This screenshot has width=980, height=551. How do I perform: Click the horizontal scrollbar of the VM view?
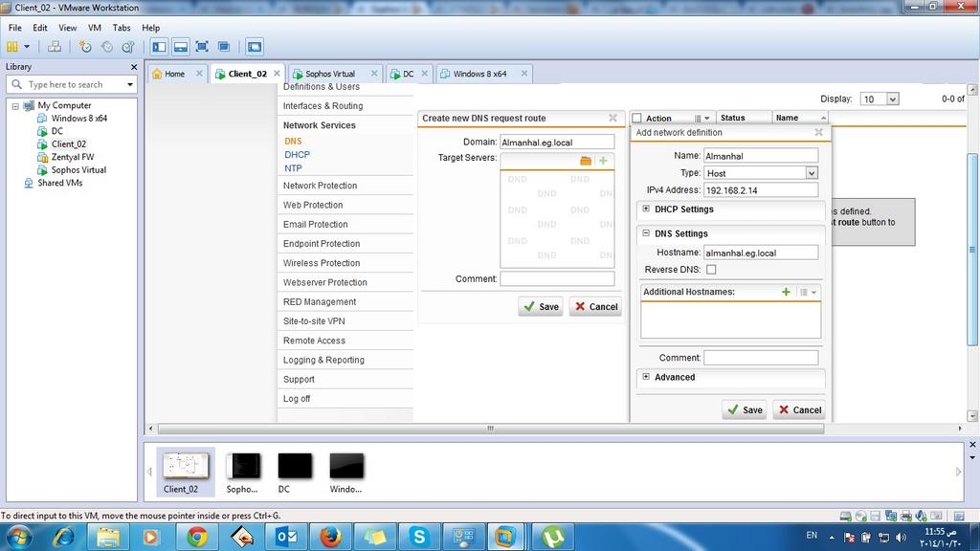(x=491, y=429)
